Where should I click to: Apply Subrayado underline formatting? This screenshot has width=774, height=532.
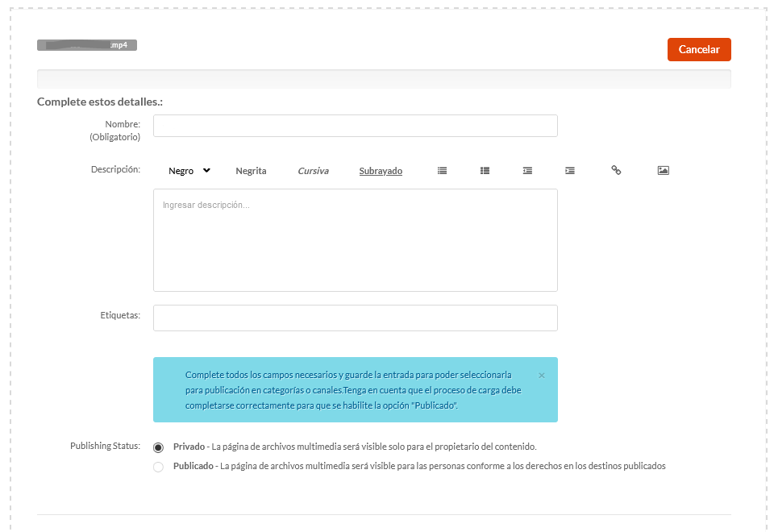(x=381, y=171)
